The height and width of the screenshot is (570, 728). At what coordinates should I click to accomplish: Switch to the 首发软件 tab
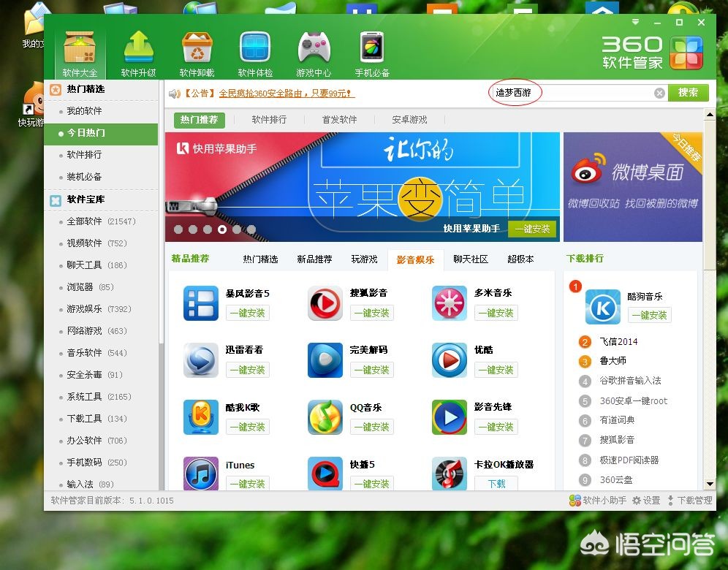339,120
